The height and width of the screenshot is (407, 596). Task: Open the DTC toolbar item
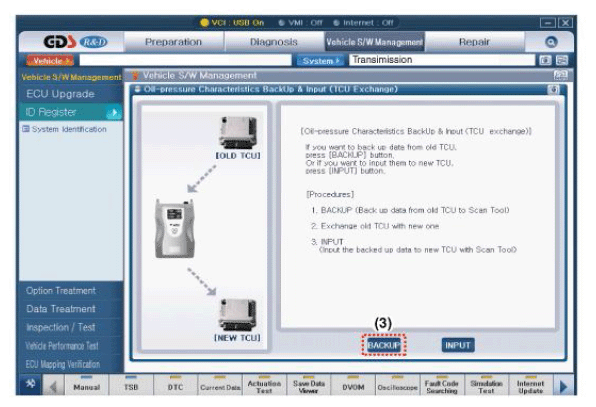(x=175, y=386)
